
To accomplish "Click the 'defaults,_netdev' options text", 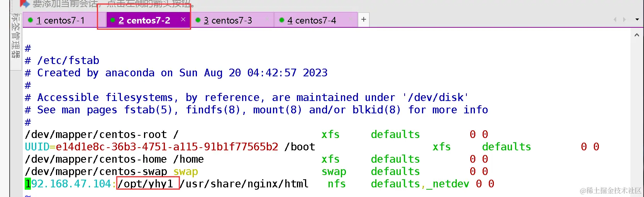I will coord(420,184).
